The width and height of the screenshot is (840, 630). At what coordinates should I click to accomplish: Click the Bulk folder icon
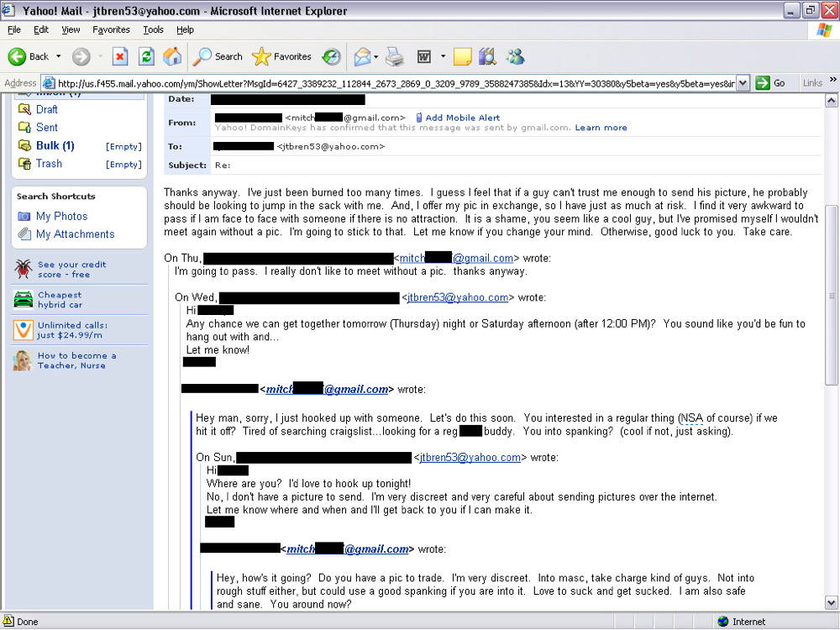pos(24,145)
